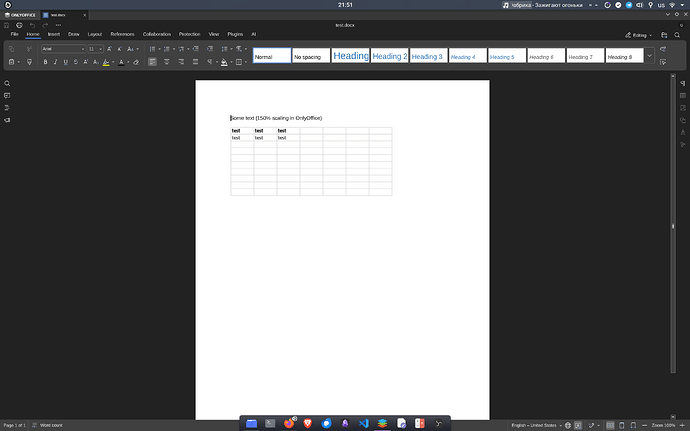Open the Paragraph line spacing dropdown
The image size is (690, 431).
pos(227,49)
